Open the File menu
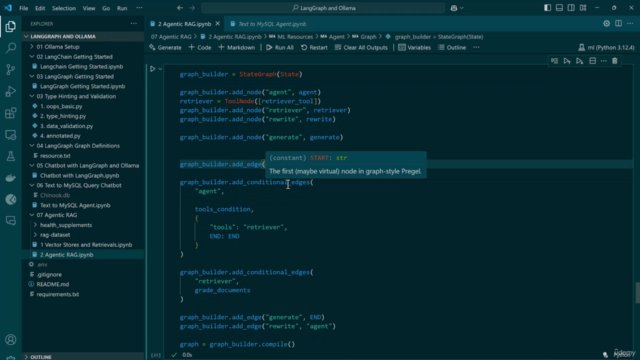 [24, 8]
